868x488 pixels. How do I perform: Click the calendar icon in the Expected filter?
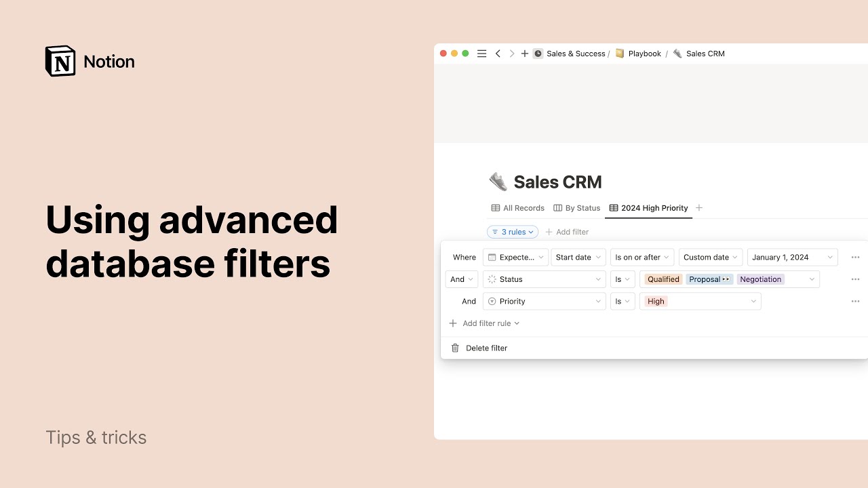pos(492,257)
